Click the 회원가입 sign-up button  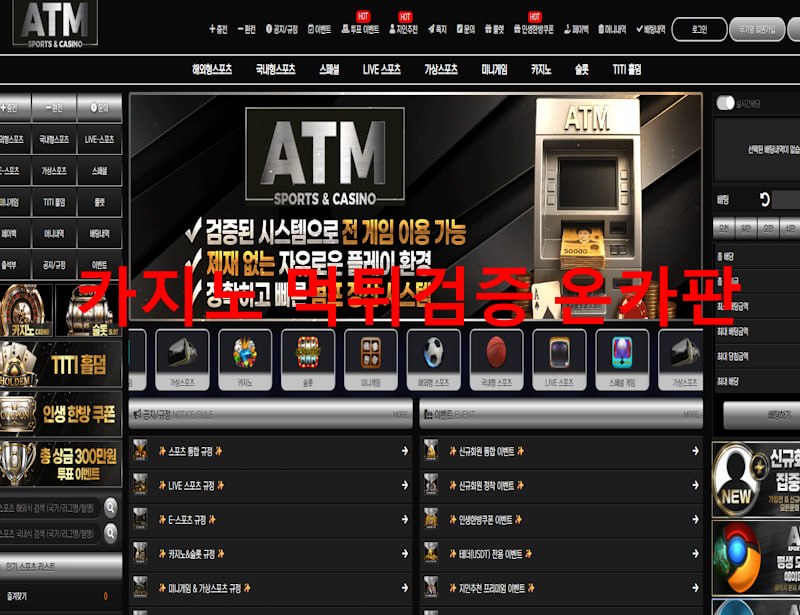(757, 30)
